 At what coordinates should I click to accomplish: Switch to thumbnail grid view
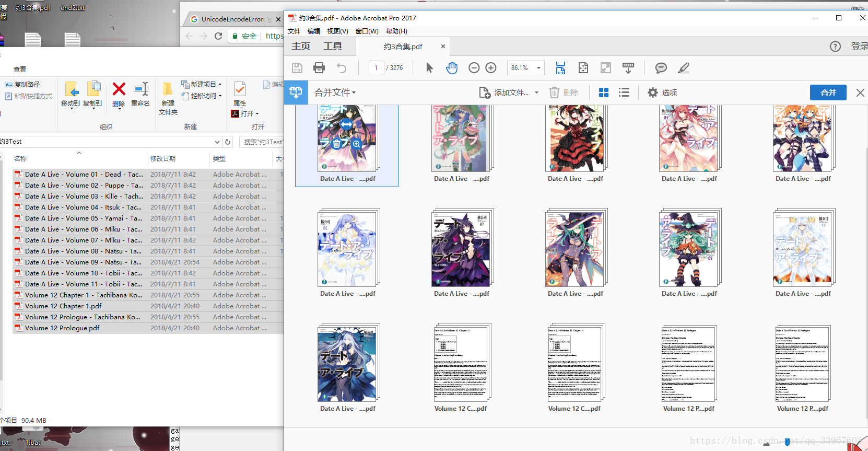[604, 92]
